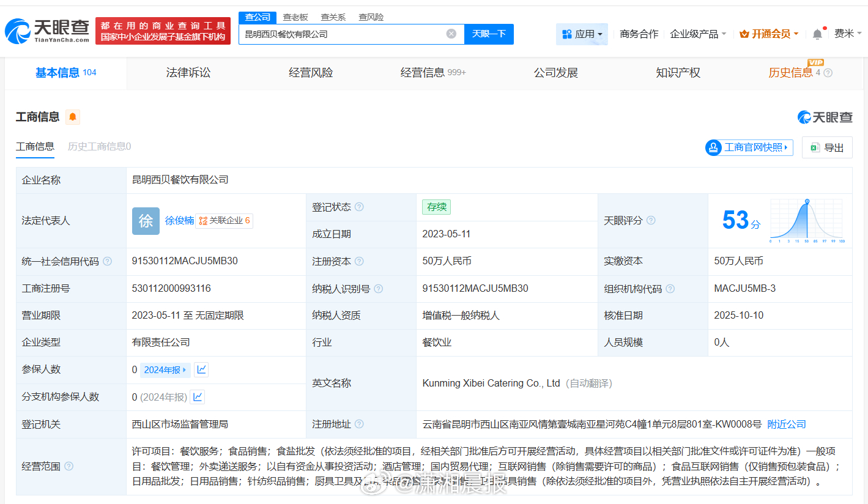Open the notification bell
The height and width of the screenshot is (504, 868).
[x=817, y=34]
